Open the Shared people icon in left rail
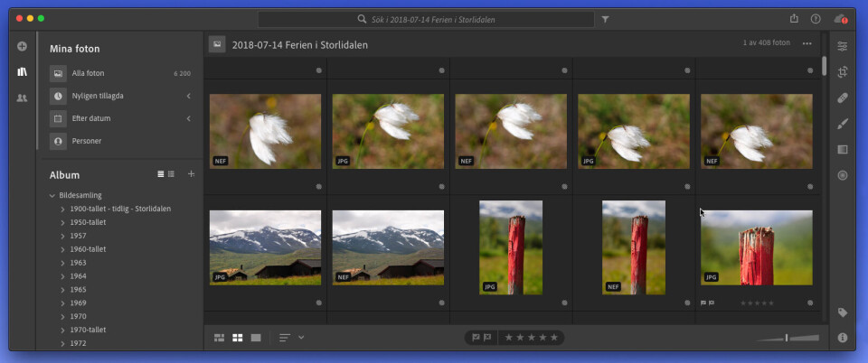 [22, 98]
